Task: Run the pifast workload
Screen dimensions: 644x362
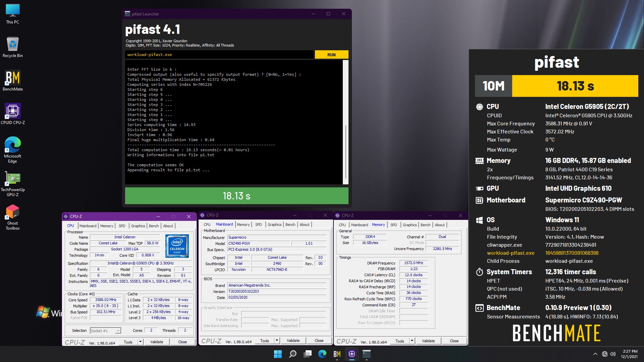Action: tap(331, 55)
